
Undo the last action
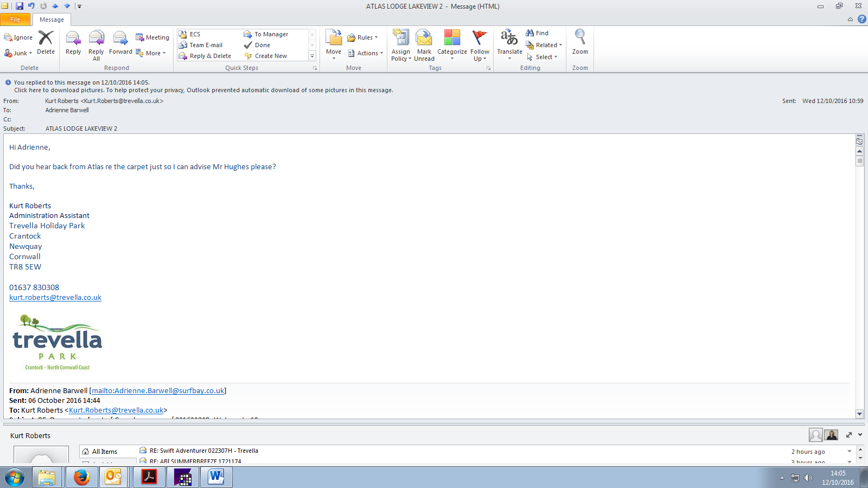pos(31,6)
